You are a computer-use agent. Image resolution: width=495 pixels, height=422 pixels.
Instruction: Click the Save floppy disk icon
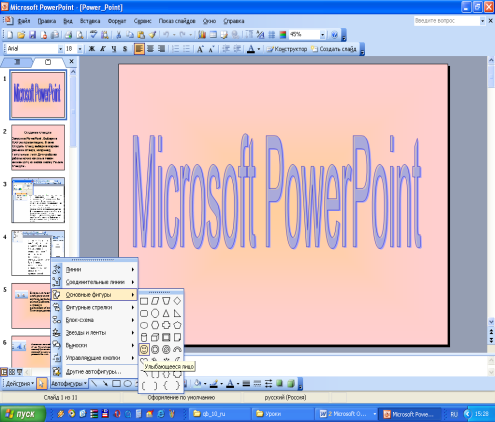32,35
